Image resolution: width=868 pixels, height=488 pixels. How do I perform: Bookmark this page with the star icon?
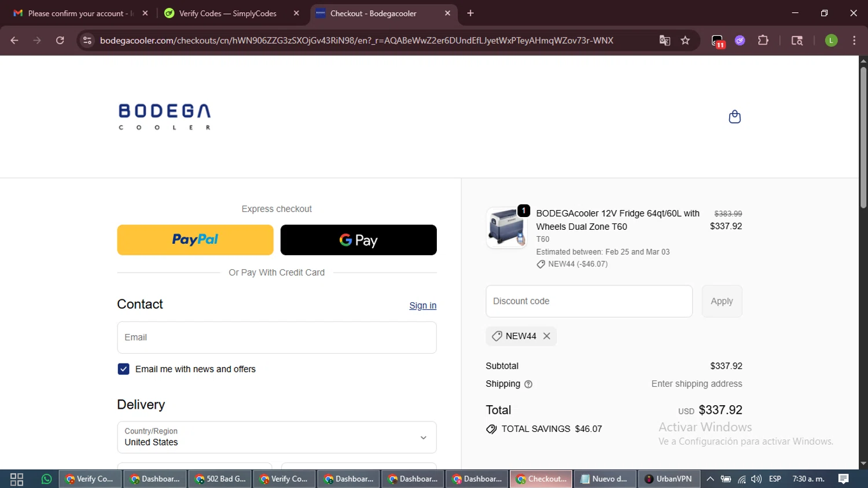tap(686, 41)
